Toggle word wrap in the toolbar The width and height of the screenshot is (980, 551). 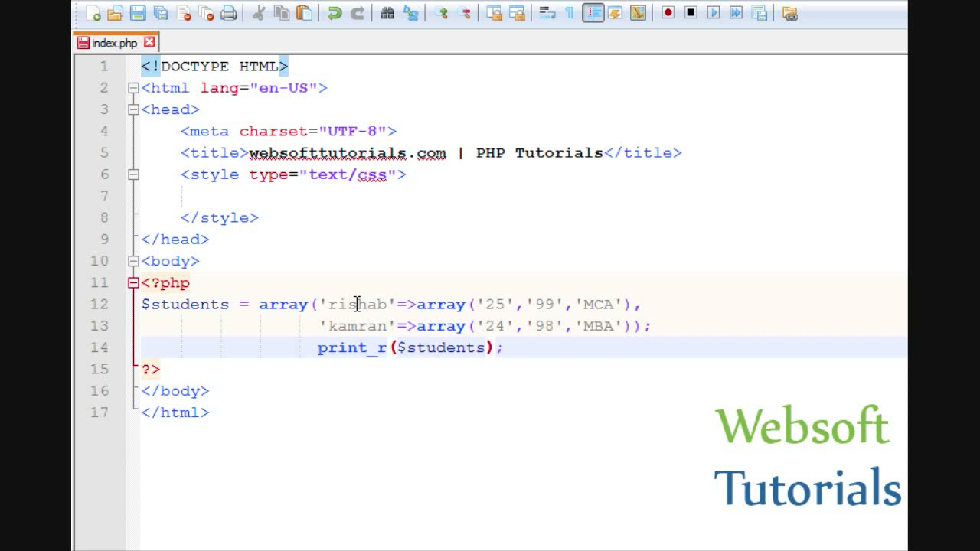[547, 13]
